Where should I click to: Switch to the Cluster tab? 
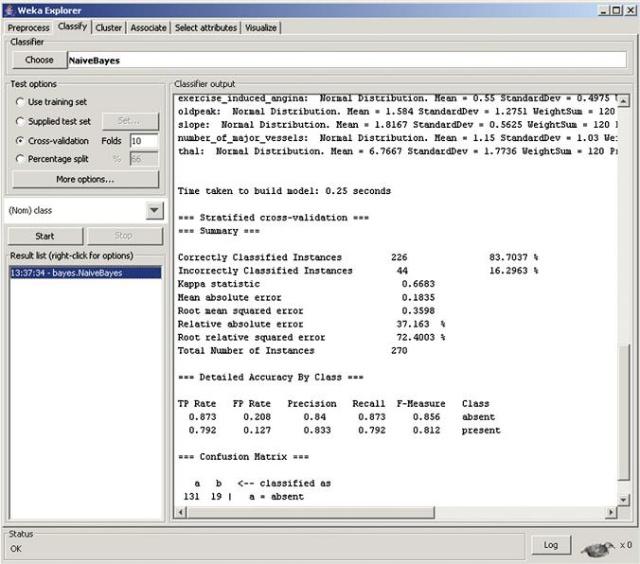[x=109, y=28]
